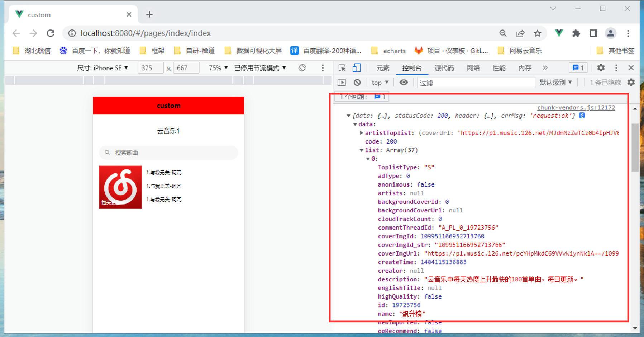Open the extensions puzzle icon
The width and height of the screenshot is (644, 337).
[576, 33]
